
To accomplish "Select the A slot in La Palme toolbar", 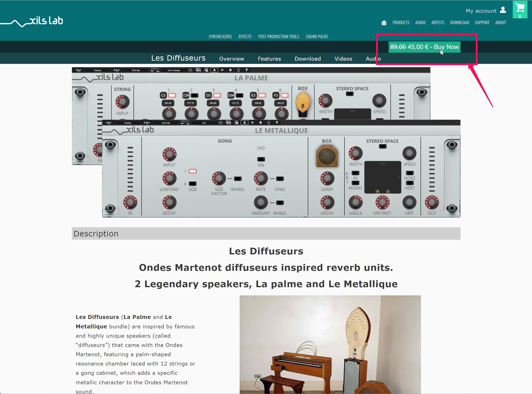I will pyautogui.click(x=214, y=70).
